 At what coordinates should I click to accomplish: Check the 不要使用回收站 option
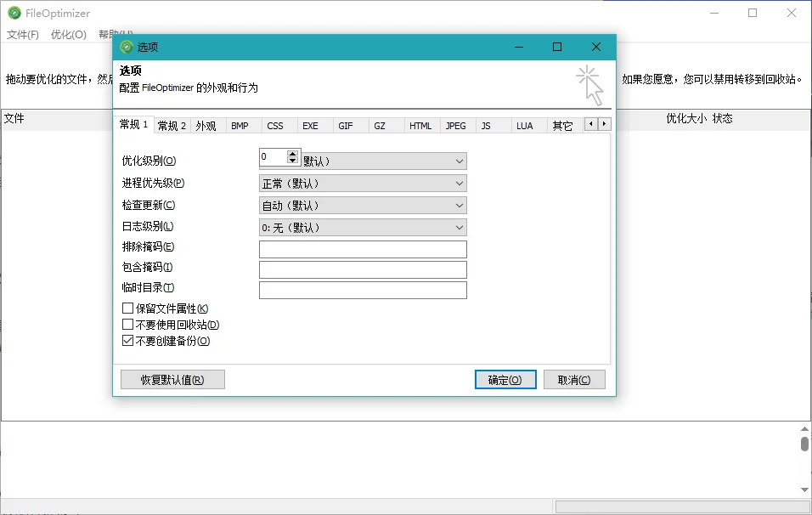pyautogui.click(x=127, y=325)
